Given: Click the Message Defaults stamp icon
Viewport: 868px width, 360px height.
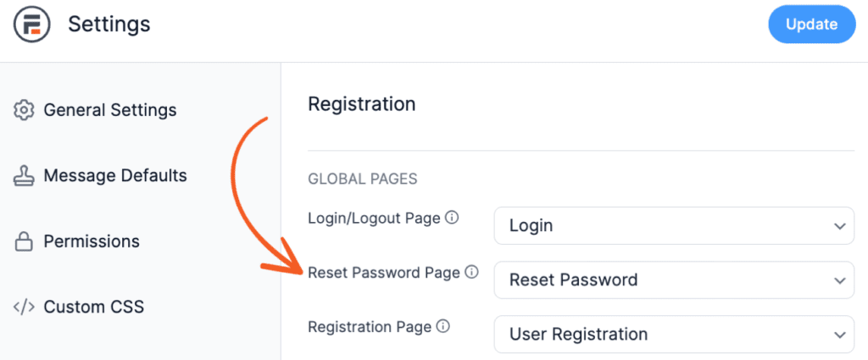Looking at the screenshot, I should [x=24, y=176].
